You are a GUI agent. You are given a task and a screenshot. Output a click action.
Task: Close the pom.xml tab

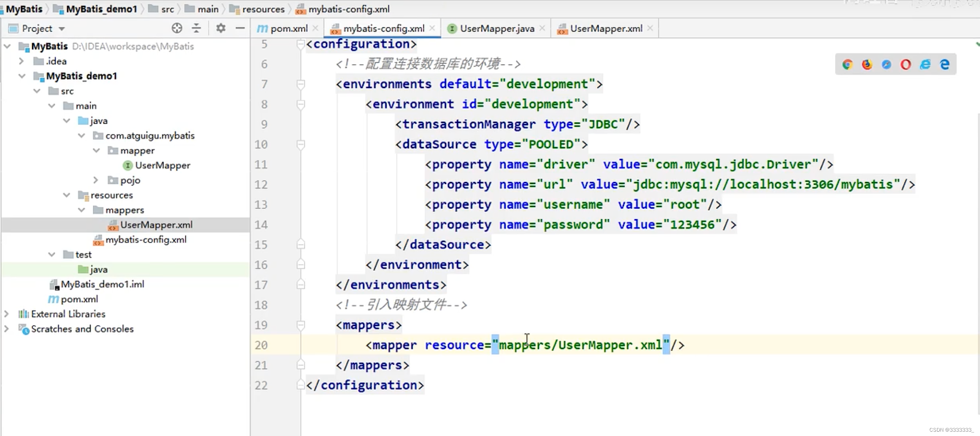[315, 28]
